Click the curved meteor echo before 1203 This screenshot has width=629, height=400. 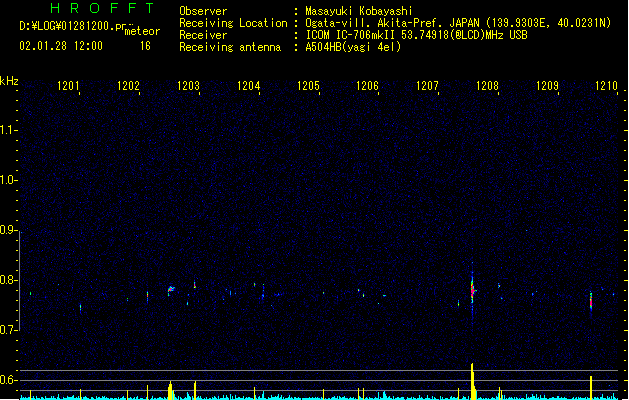click(x=171, y=289)
